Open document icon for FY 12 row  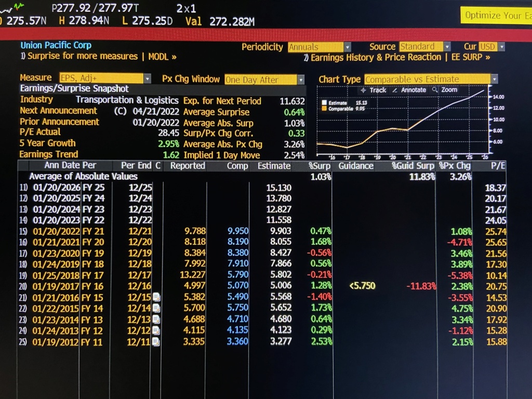click(156, 330)
